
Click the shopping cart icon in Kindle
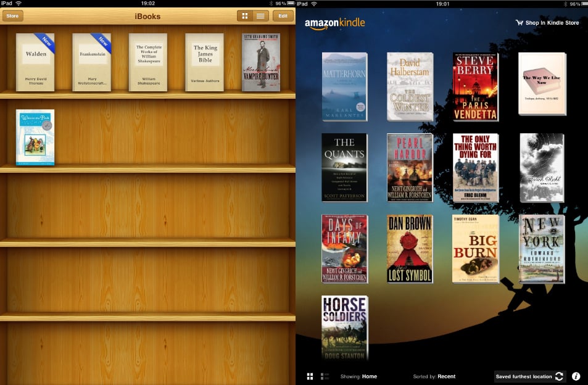520,23
